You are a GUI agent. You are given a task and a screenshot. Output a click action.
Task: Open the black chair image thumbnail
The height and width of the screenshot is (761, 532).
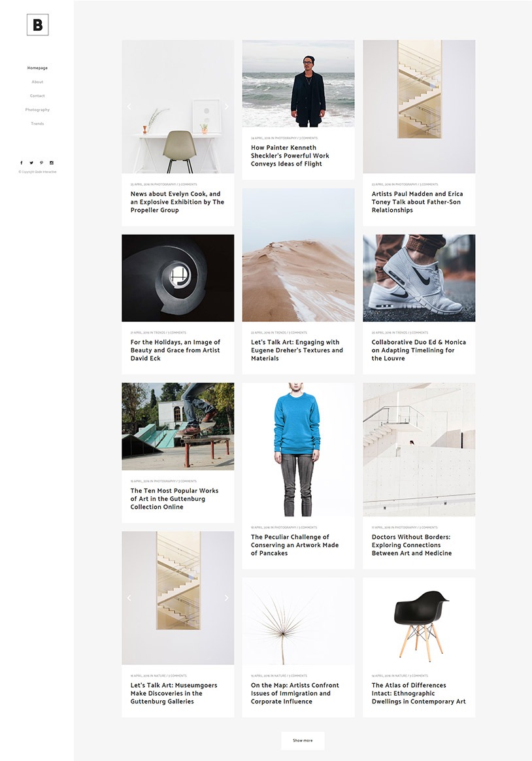click(x=419, y=621)
